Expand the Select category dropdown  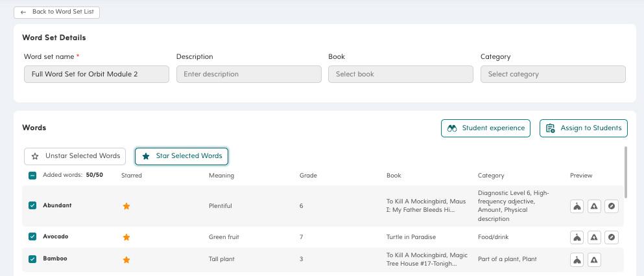(x=553, y=74)
